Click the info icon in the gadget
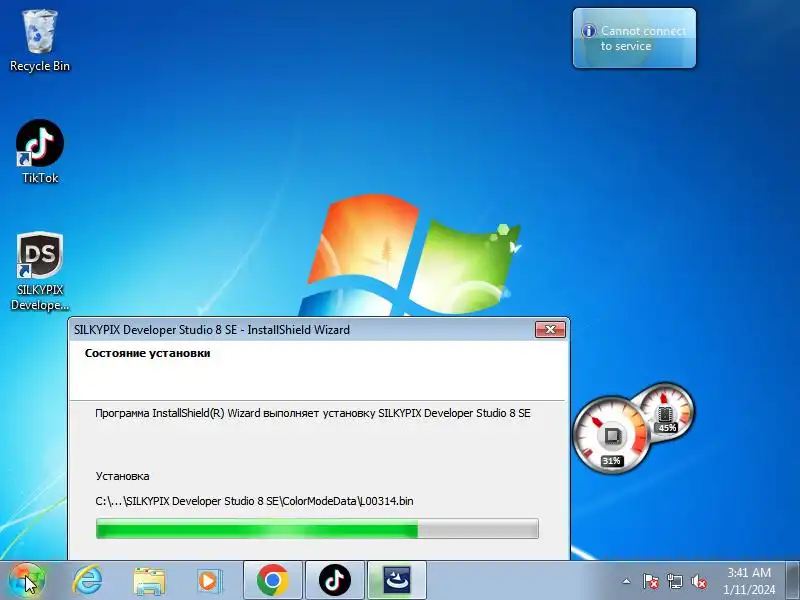The width and height of the screenshot is (800, 600). tap(589, 31)
